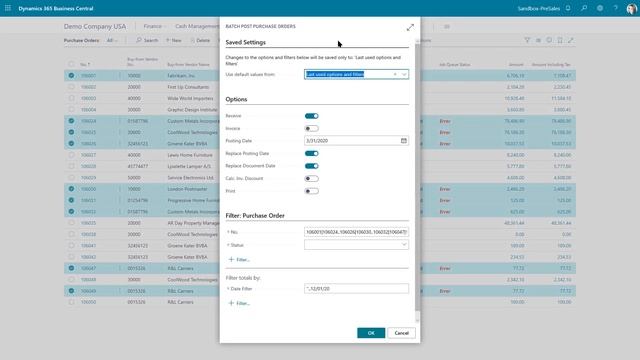The image size is (640, 360).
Task: Click the list view icon in Purchase Orders page
Action: pos(538,40)
